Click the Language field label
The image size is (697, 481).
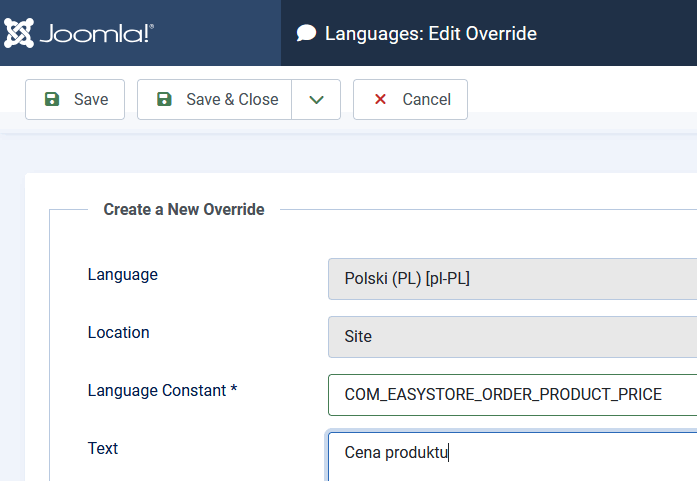122,275
